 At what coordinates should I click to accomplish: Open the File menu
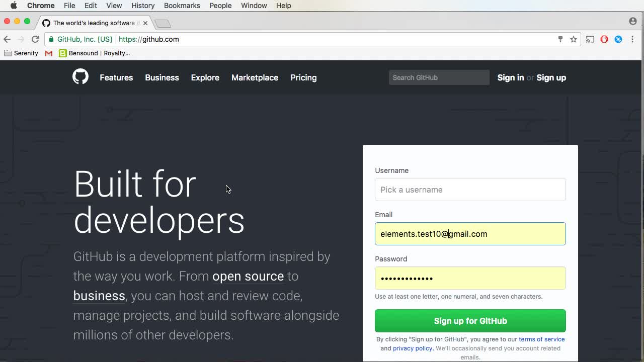(x=69, y=6)
